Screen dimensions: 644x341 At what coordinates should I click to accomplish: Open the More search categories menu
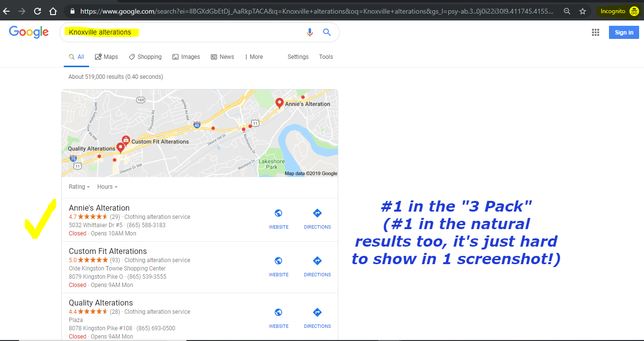tap(254, 57)
